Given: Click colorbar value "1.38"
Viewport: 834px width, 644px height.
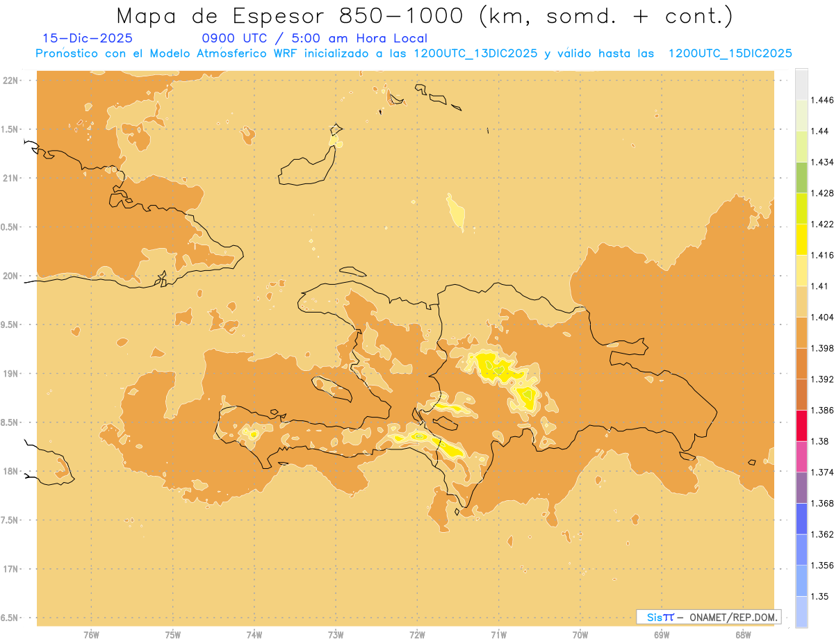Looking at the screenshot, I should click(820, 441).
